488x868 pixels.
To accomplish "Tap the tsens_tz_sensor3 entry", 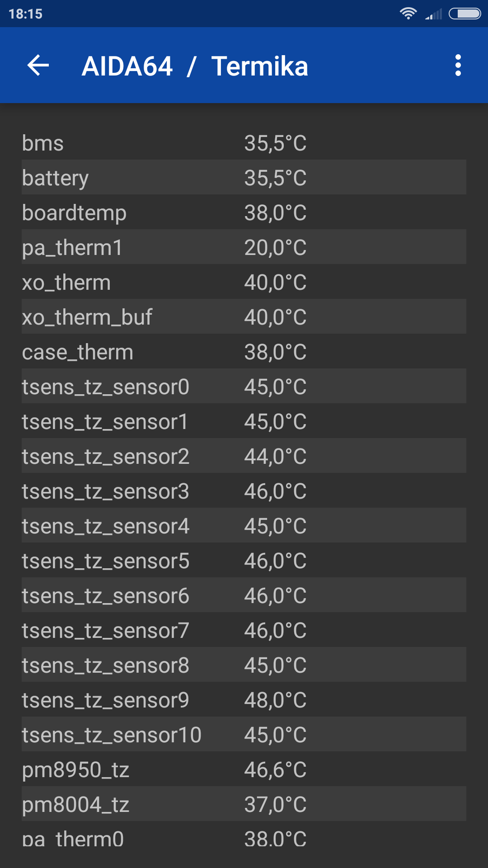I will coord(244,491).
